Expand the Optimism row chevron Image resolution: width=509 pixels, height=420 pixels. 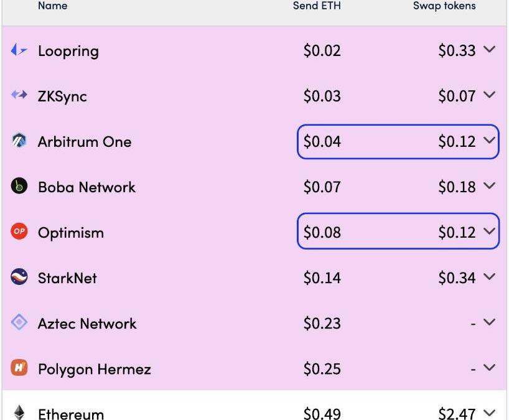point(489,231)
